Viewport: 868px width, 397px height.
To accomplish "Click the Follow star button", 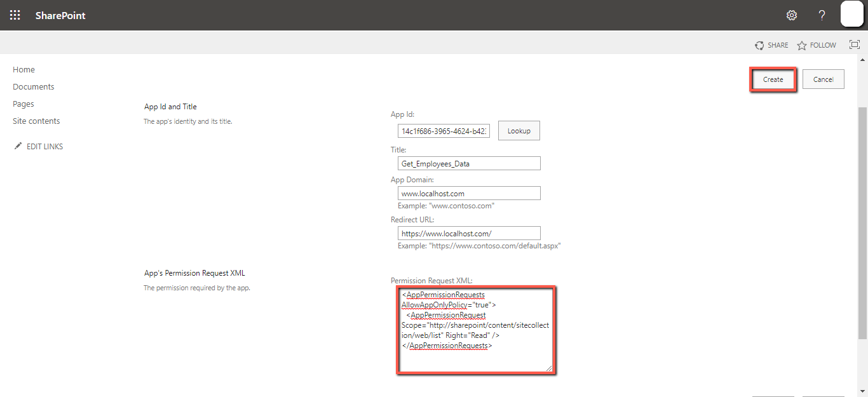I will [x=817, y=45].
